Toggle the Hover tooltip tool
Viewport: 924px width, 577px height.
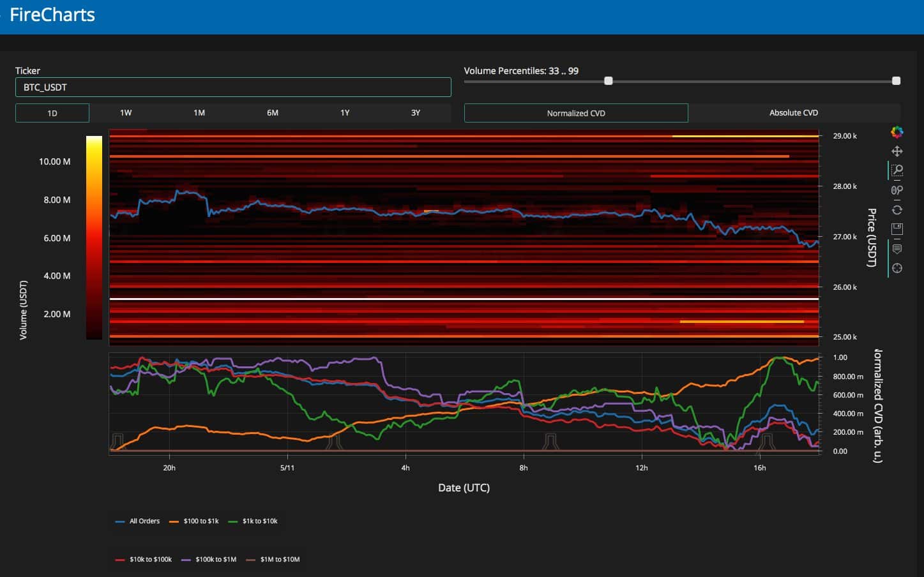(897, 249)
